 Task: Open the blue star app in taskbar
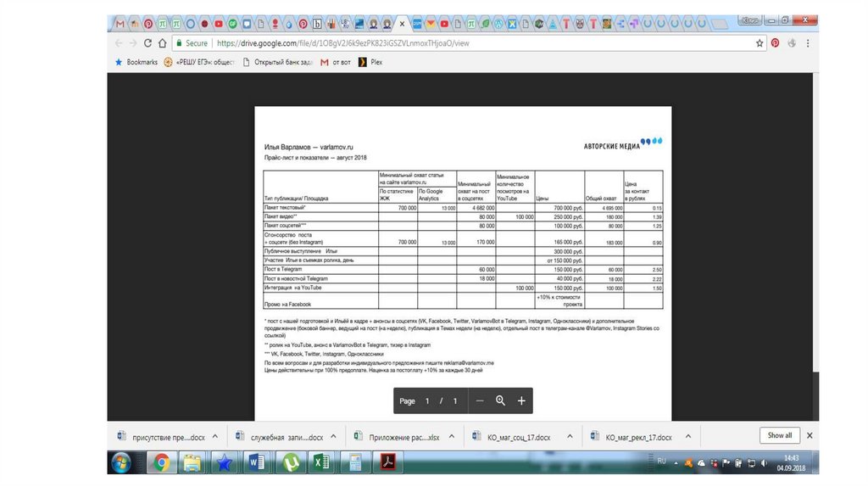pos(224,462)
